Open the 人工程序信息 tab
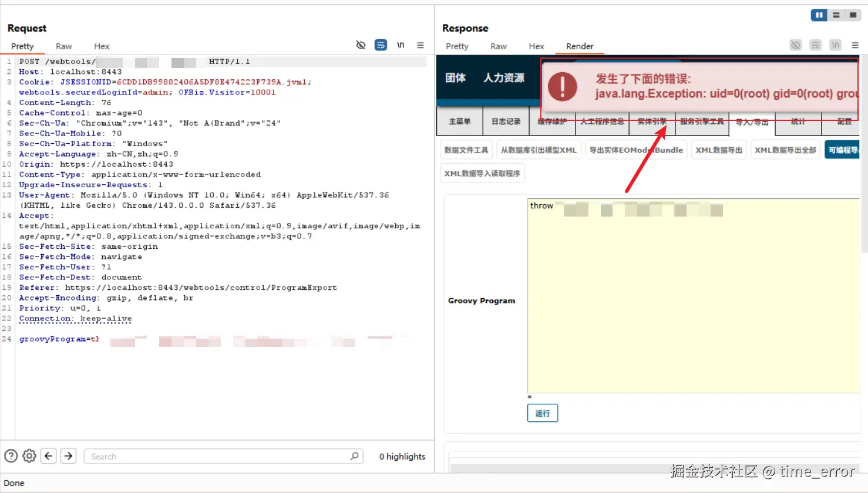Image resolution: width=868 pixels, height=493 pixels. point(602,121)
